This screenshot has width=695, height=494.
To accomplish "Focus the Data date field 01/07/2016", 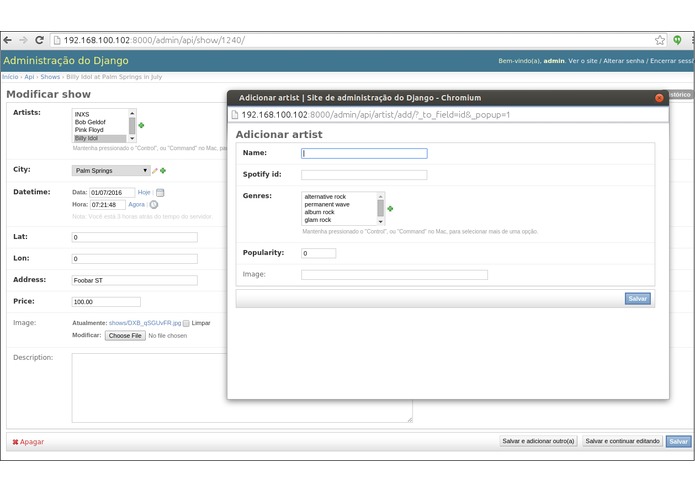I will pos(112,193).
